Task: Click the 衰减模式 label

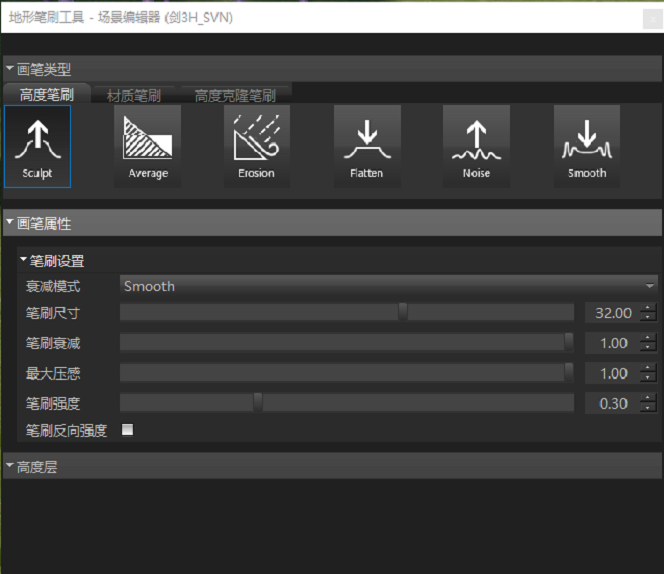Action: 53,286
